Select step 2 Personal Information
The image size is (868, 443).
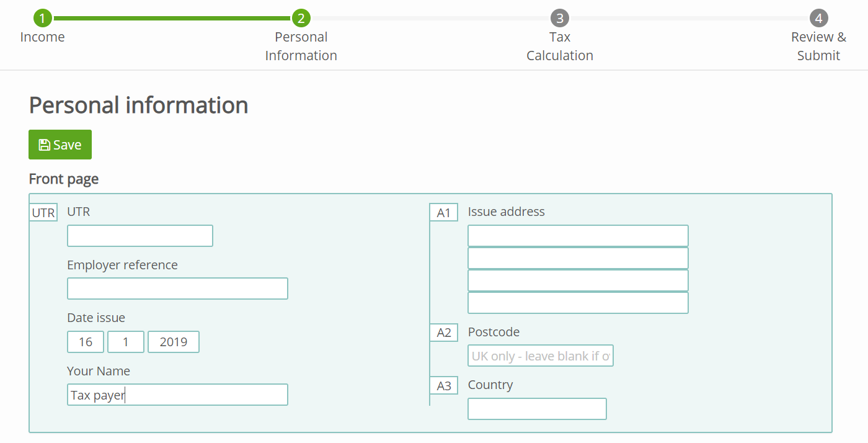pyautogui.click(x=301, y=19)
